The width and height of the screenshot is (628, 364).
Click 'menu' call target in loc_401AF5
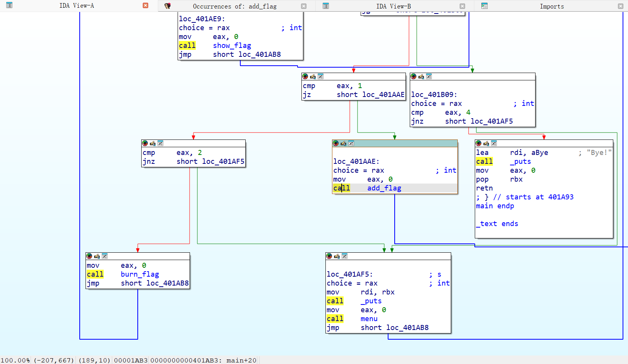(369, 319)
